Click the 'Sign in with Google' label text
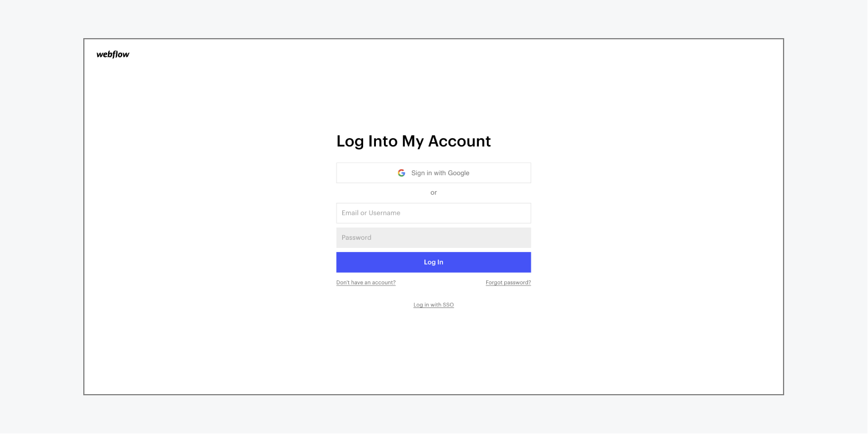 (440, 173)
